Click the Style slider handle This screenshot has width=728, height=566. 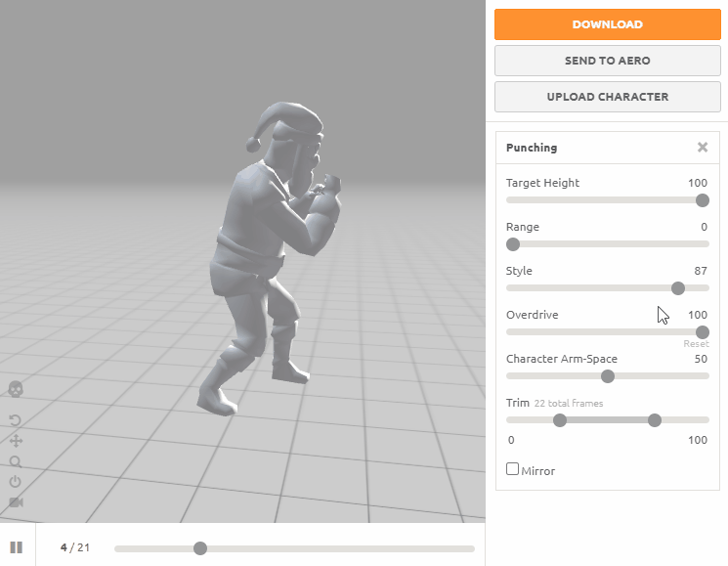point(678,288)
